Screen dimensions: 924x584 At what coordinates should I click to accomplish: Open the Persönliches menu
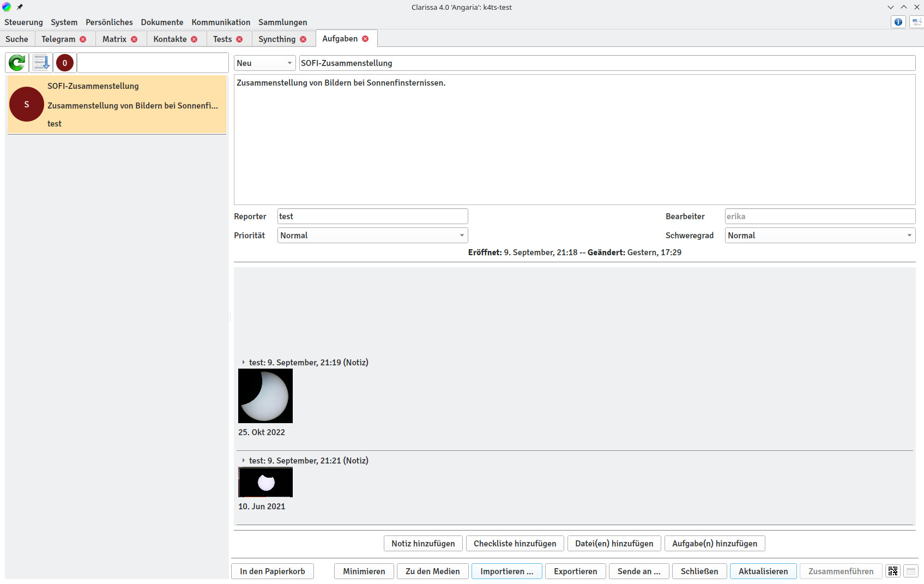pyautogui.click(x=109, y=22)
